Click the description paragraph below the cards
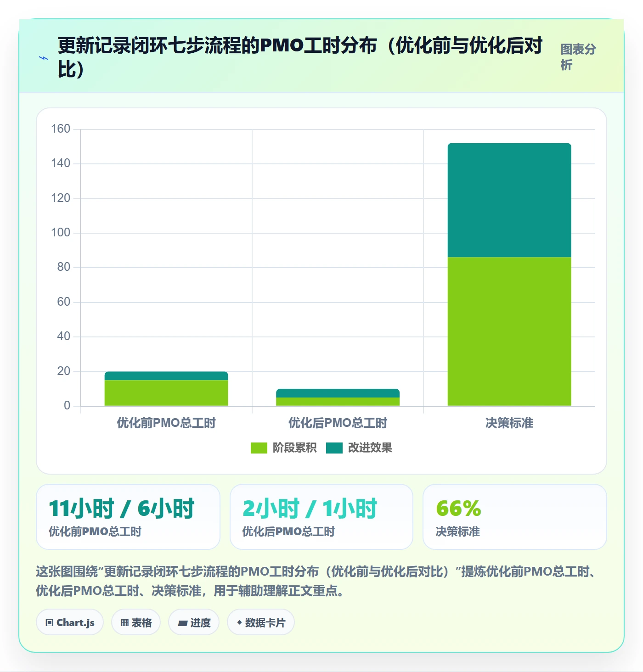 pos(317,581)
